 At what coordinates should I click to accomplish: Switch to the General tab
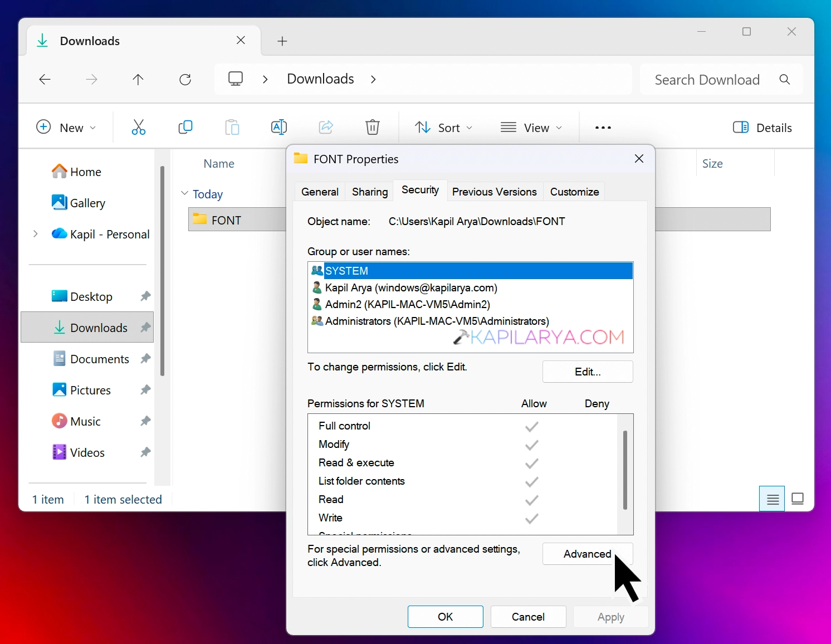coord(320,192)
